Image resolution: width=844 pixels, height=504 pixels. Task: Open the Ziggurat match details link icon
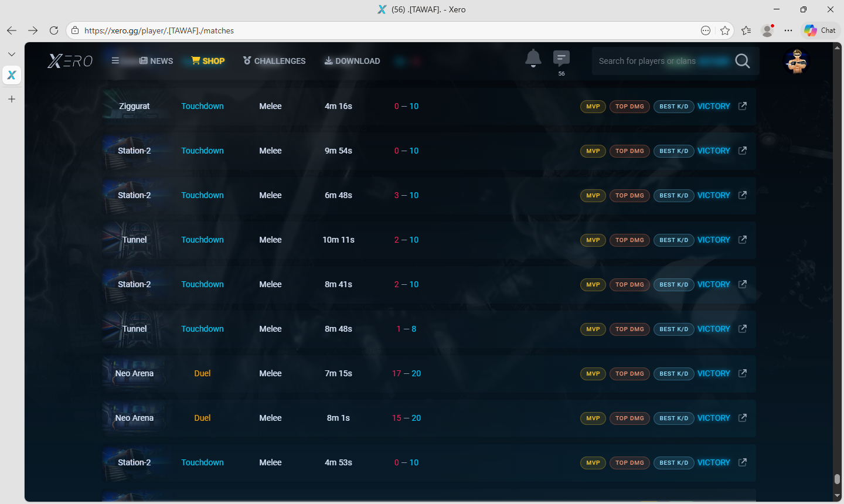[743, 106]
